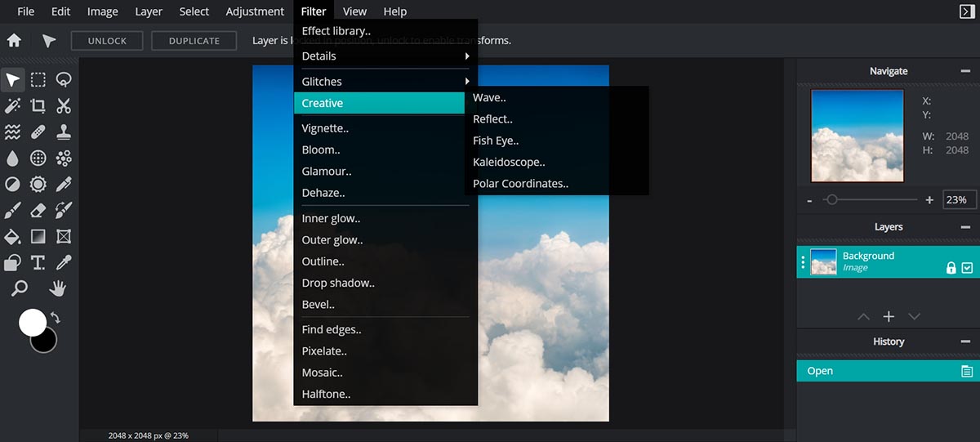Swap foreground and background colors
Screen dimensions: 980x442
[56, 318]
